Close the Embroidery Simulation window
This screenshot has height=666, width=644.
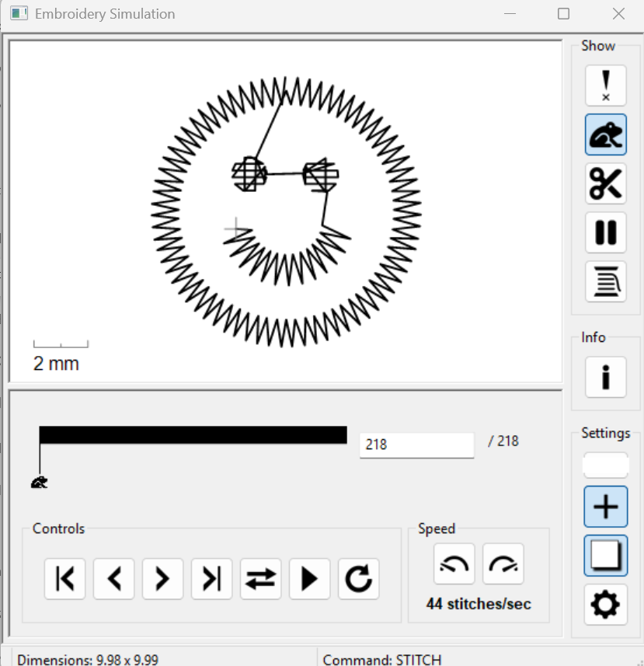[618, 13]
